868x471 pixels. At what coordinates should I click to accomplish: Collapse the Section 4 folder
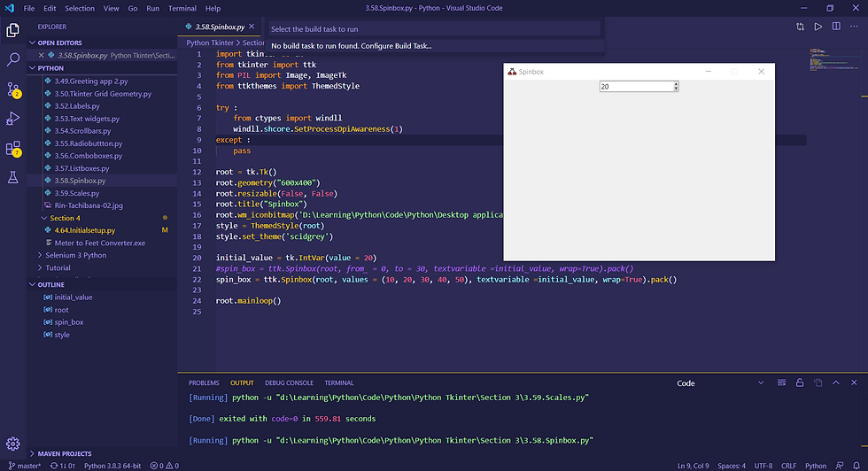tap(65, 218)
